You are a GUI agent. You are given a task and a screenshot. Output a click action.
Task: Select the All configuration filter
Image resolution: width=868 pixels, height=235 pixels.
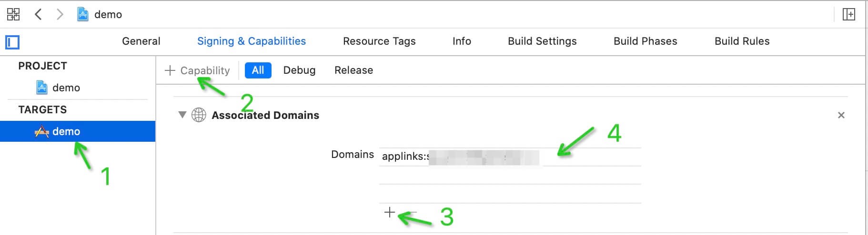tap(258, 70)
